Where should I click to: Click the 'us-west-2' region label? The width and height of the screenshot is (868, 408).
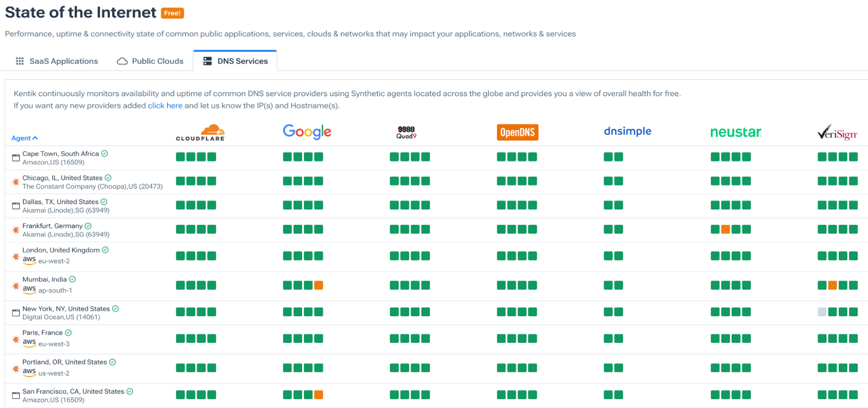click(54, 373)
